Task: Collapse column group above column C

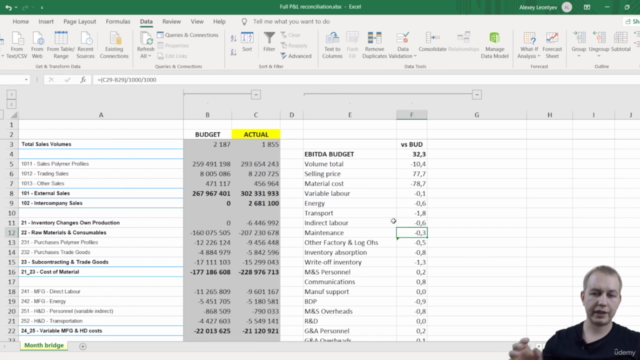Action: click(256, 95)
